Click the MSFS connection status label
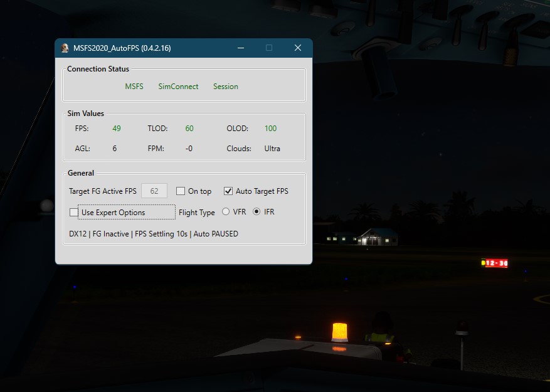 (134, 87)
